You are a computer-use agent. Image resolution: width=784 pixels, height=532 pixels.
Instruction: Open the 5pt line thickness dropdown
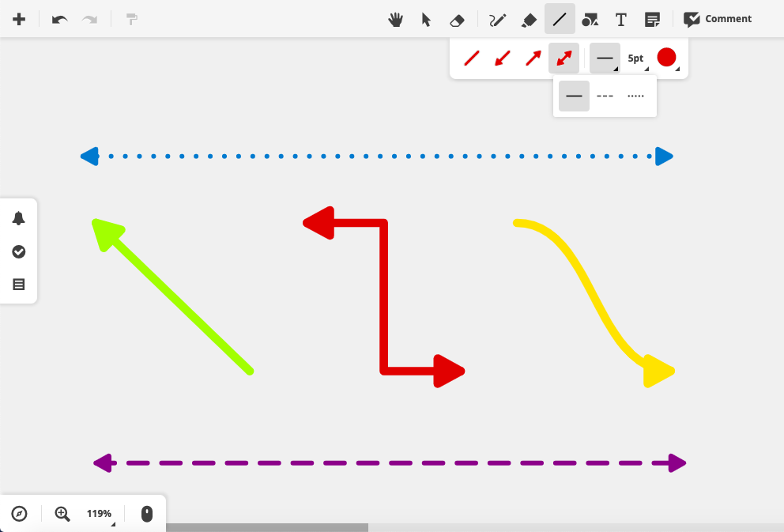[636, 58]
